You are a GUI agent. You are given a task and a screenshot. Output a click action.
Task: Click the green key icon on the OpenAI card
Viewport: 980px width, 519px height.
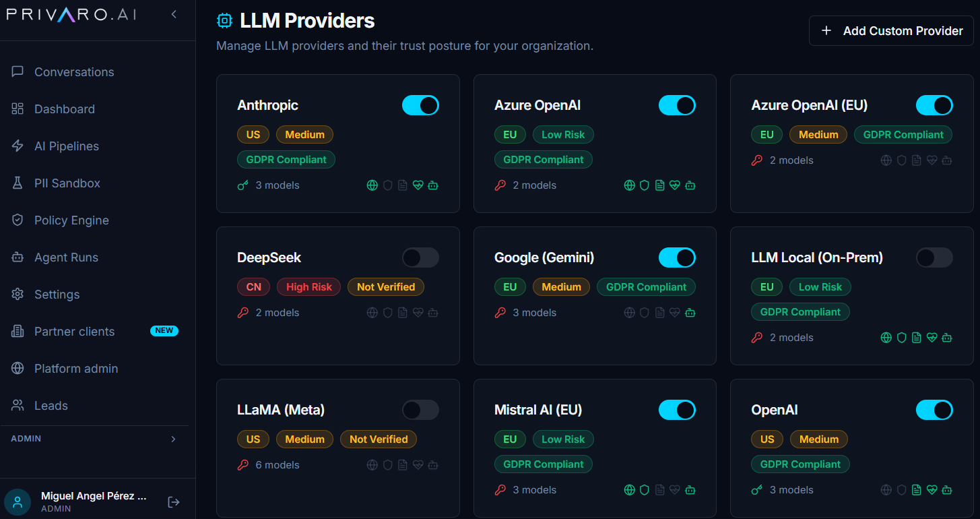pos(757,490)
